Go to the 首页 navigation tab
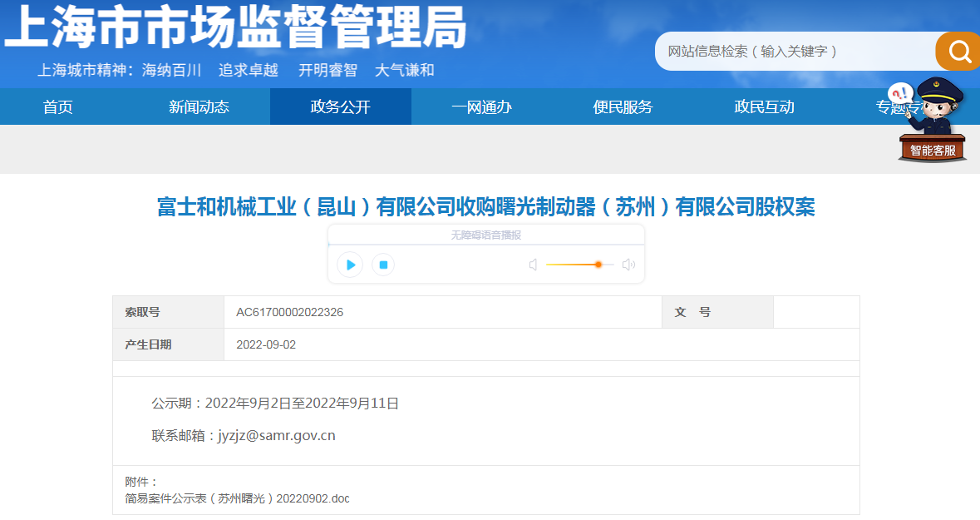Image resolution: width=980 pixels, height=520 pixels. (x=57, y=107)
